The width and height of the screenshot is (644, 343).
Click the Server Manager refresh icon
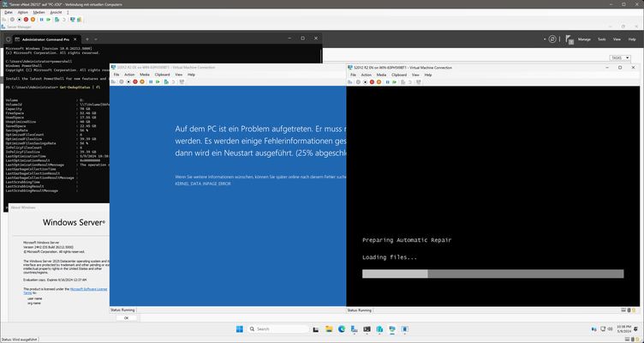(x=553, y=39)
